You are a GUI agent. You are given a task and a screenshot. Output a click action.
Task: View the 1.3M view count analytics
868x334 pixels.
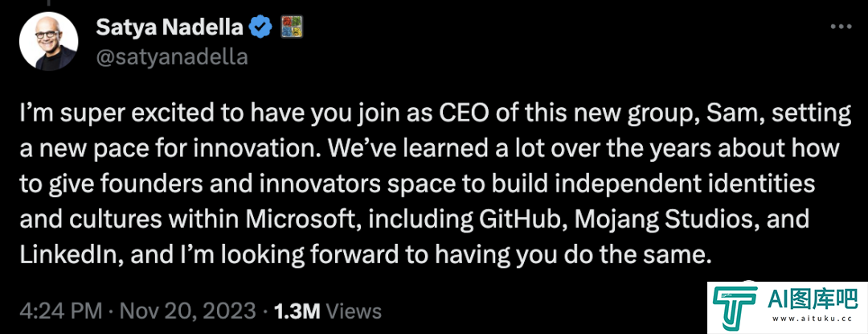pyautogui.click(x=297, y=311)
